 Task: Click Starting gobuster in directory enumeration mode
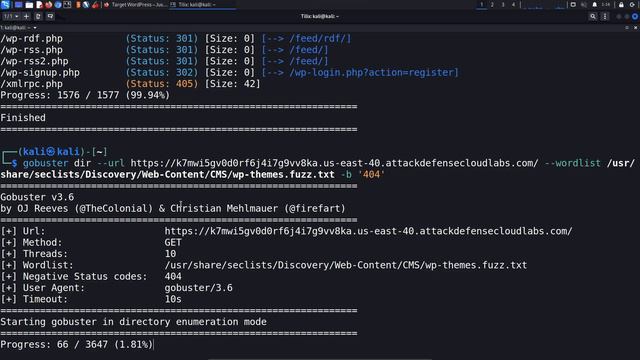133,322
